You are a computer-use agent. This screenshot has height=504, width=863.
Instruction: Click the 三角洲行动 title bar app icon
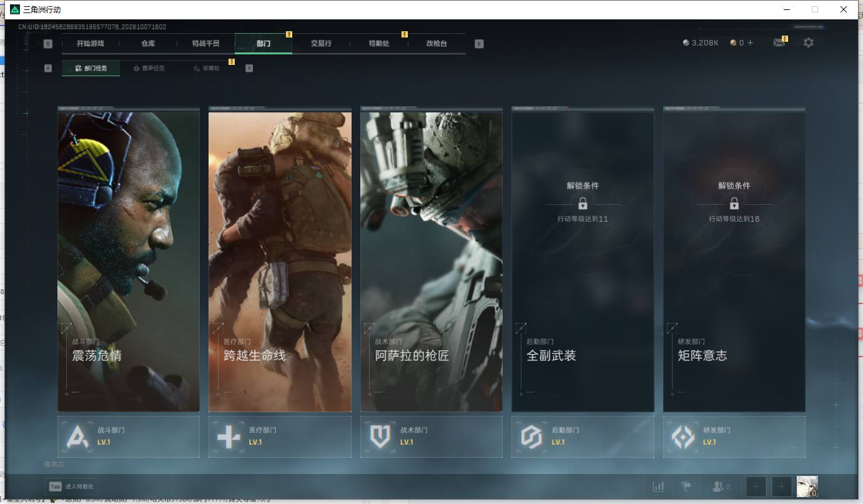pos(15,9)
